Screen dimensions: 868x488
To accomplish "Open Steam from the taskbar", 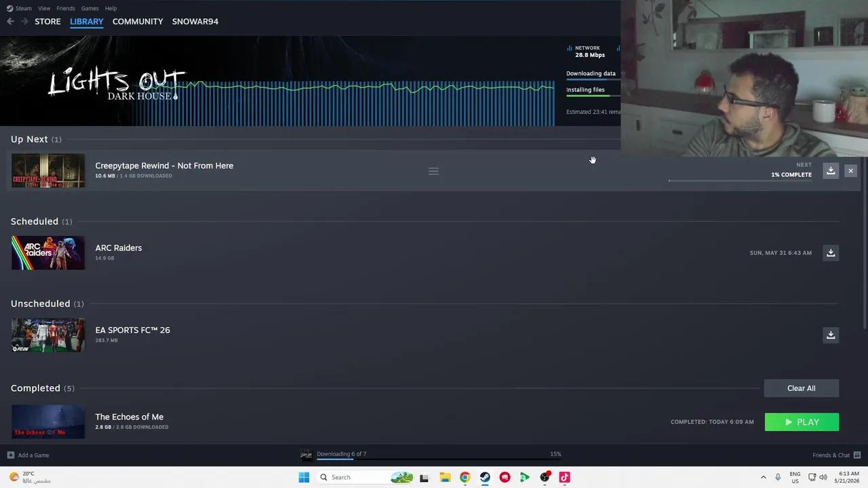I will pyautogui.click(x=485, y=477).
